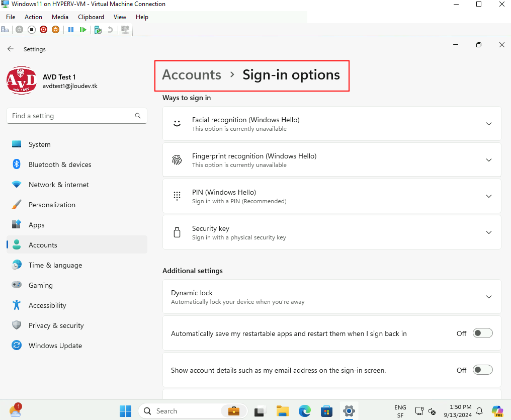Screen dimensions: 511x420
Task: Go back with the Settings arrow
Action: (11, 49)
